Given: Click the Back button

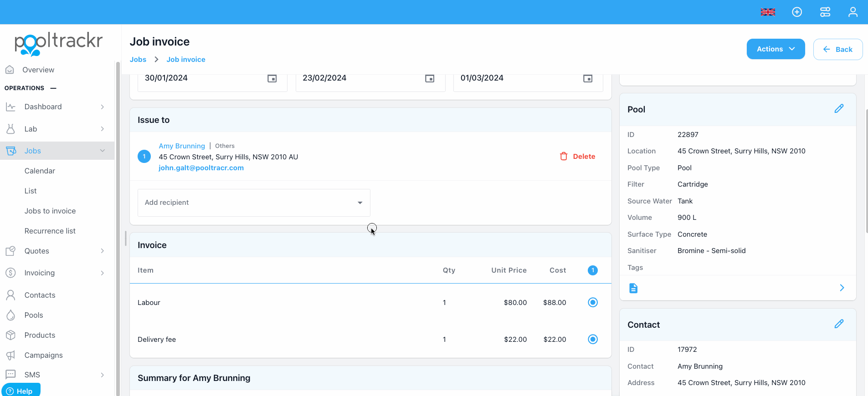Looking at the screenshot, I should pos(837,49).
